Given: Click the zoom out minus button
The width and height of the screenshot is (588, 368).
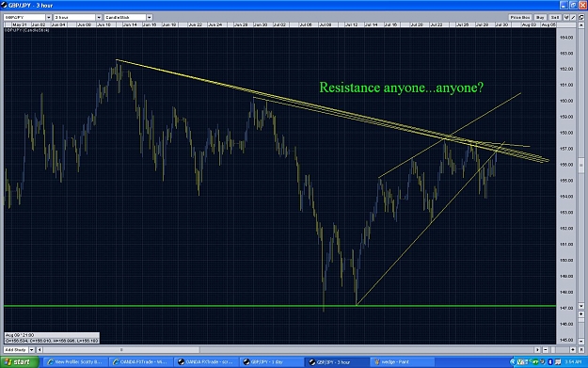Looking at the screenshot, I should click(x=546, y=349).
